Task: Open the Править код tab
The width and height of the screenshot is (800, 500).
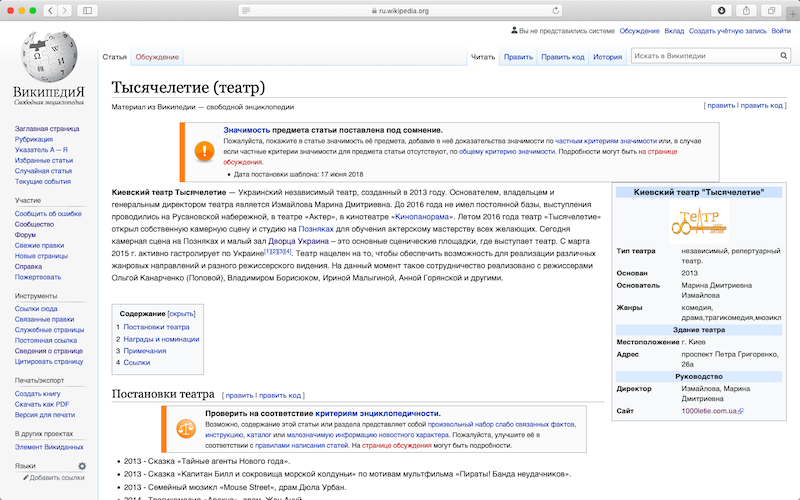Action: [x=563, y=57]
